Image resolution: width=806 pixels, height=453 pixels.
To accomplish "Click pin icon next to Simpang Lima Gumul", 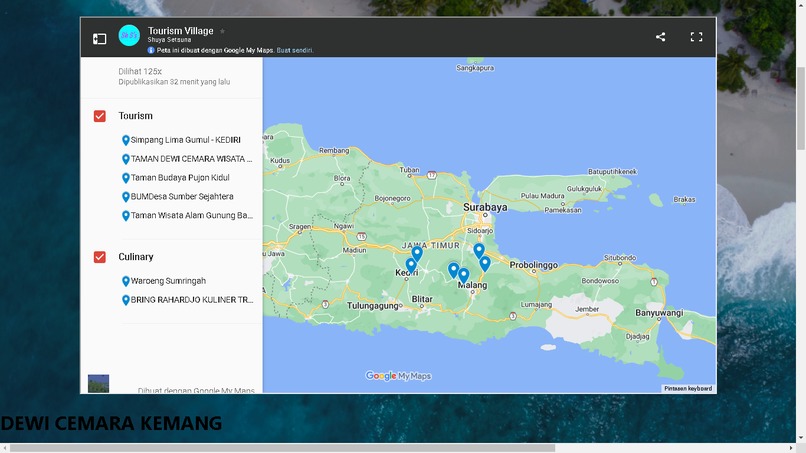I will 125,140.
